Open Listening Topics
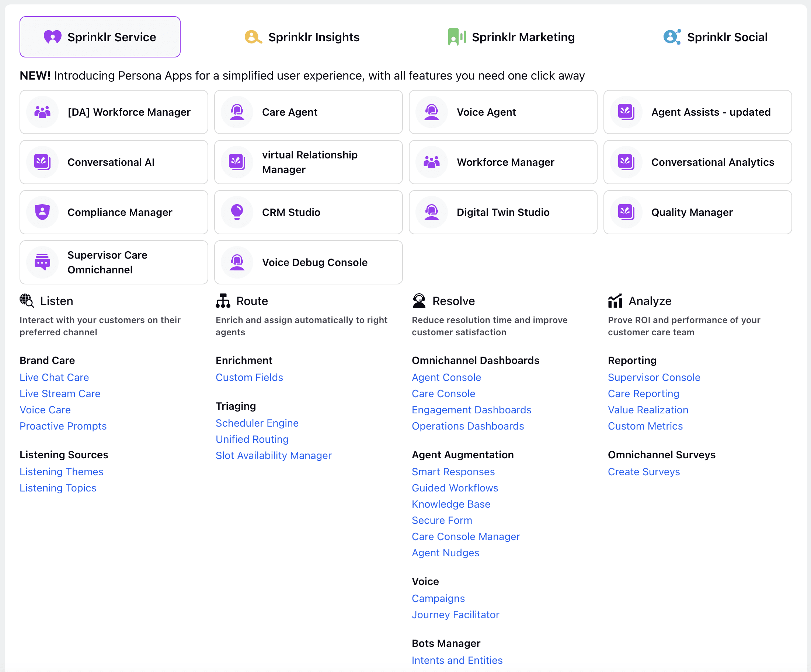Screen dimensions: 811x672 click(x=58, y=488)
